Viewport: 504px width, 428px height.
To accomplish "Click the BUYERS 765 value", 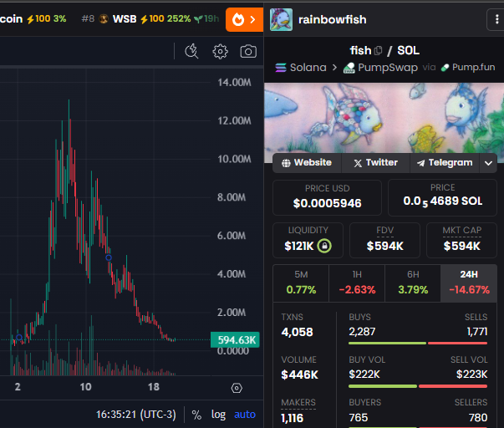I will (359, 417).
